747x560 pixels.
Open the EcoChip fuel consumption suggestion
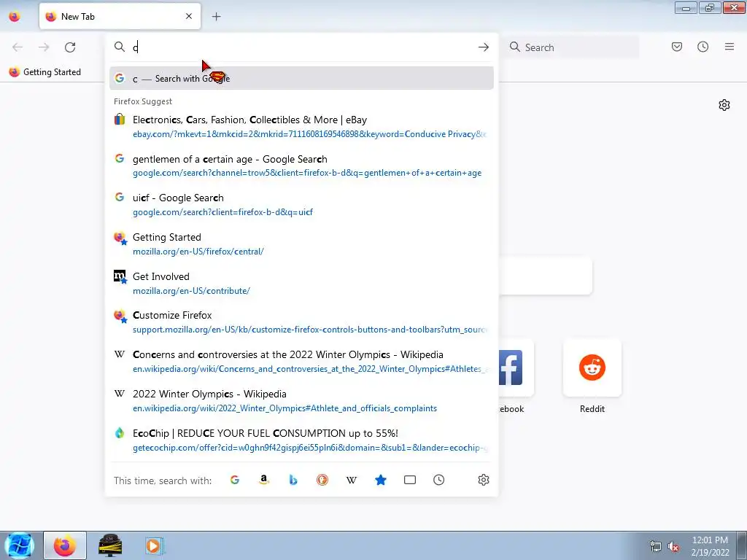click(301, 440)
